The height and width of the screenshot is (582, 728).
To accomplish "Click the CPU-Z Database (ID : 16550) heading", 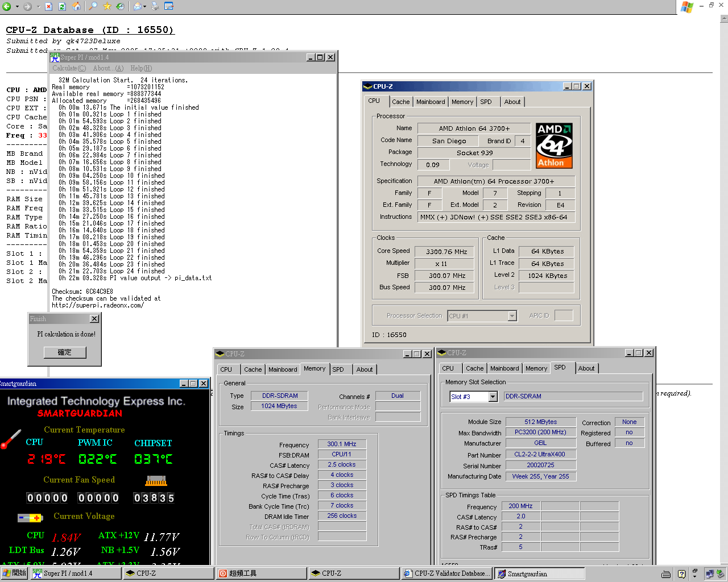I will click(90, 30).
